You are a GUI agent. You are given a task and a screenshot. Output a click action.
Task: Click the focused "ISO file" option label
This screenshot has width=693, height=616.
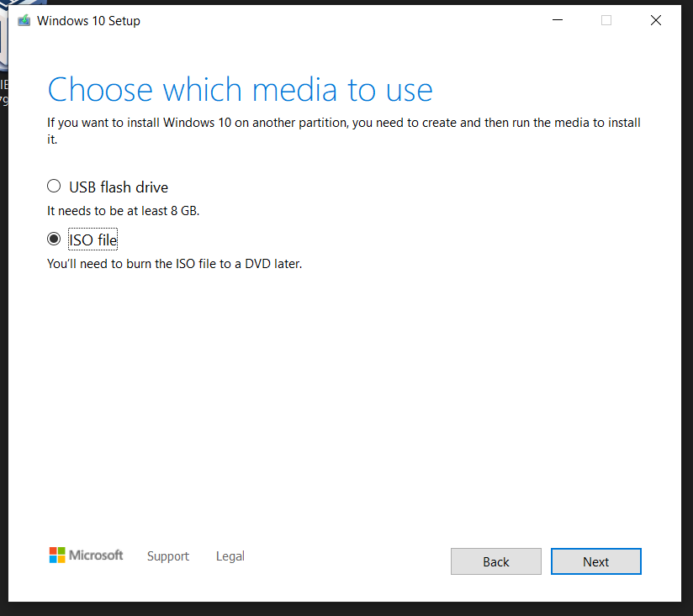coord(93,240)
